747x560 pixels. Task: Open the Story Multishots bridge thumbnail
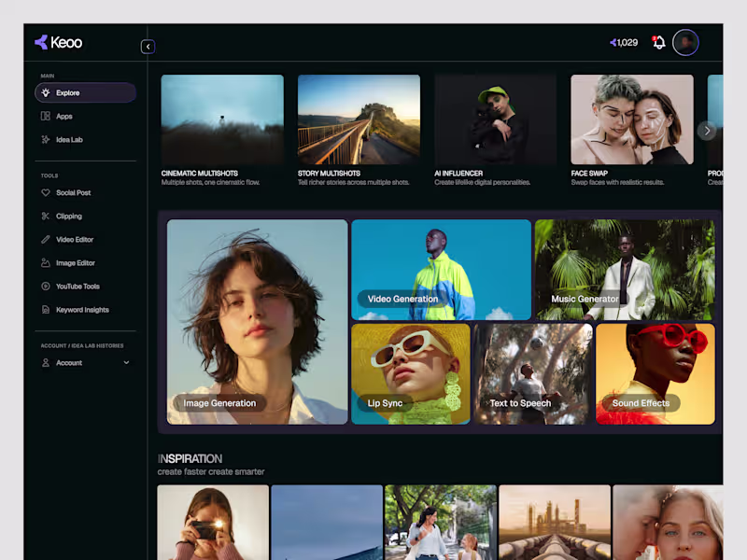pyautogui.click(x=359, y=119)
